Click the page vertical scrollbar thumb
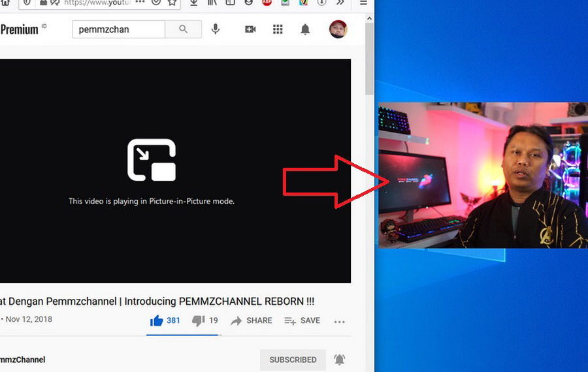 (369, 59)
